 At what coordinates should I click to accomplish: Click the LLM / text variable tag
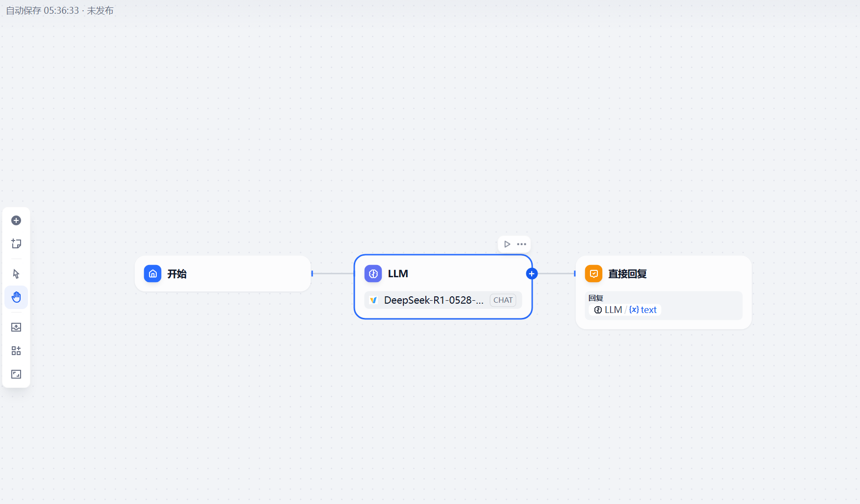coord(625,310)
